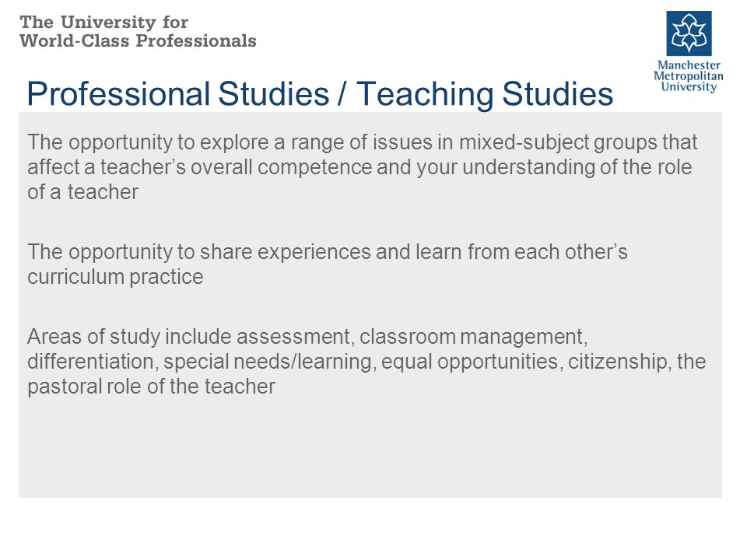Click the slide title Professional Studies / Teaching Studies
Viewport: 747px width, 560px height.
click(x=320, y=93)
